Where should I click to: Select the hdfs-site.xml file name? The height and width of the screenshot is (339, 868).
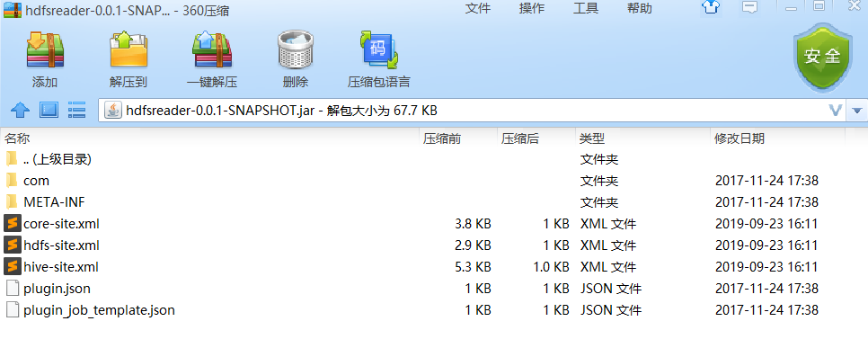coord(61,245)
